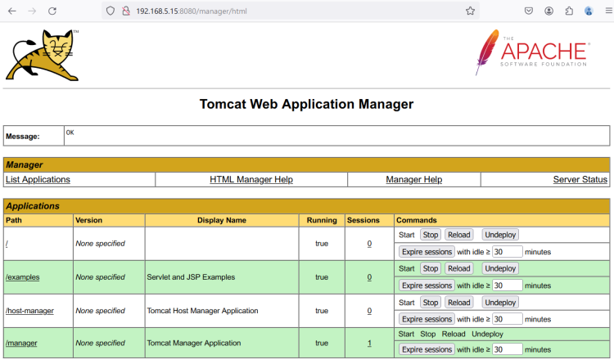Stop the root / application

pos(431,235)
